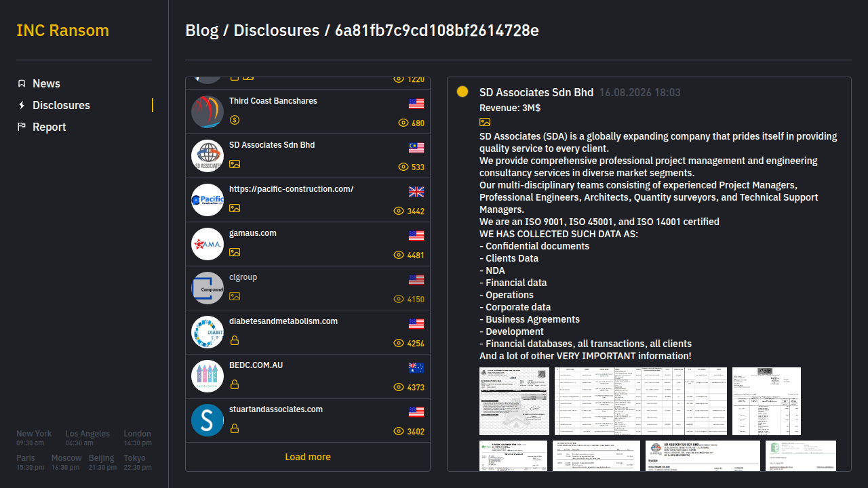Click the eye views icon showing 533
Screen dimensions: 868x488
pos(403,167)
